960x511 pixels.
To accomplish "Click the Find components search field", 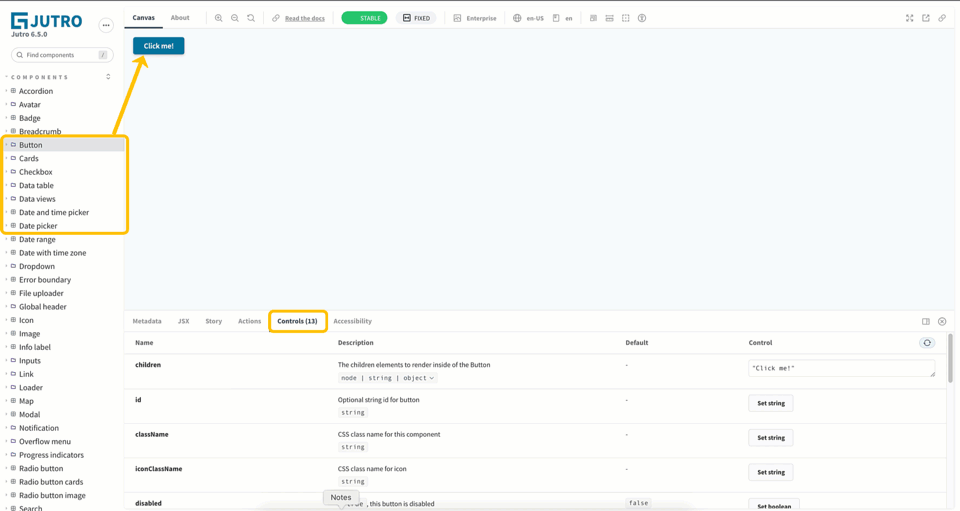I will (x=62, y=55).
